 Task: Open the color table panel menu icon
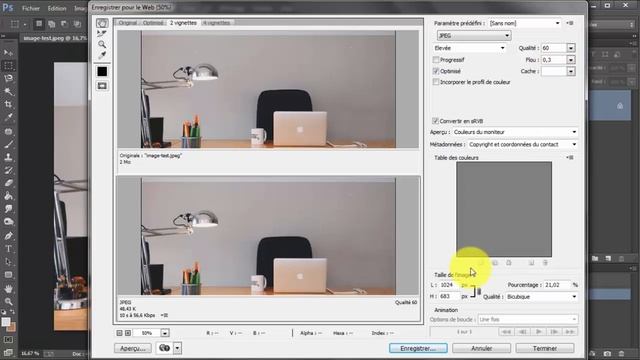point(570,158)
